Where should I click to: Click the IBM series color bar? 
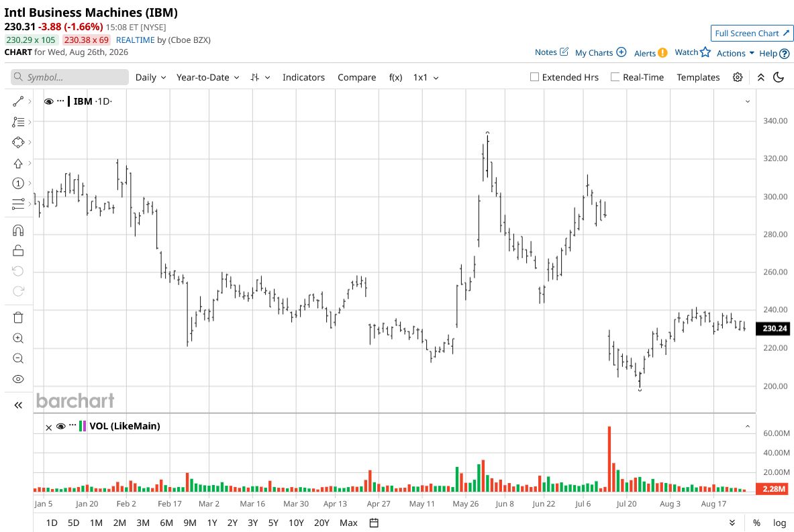[x=69, y=101]
